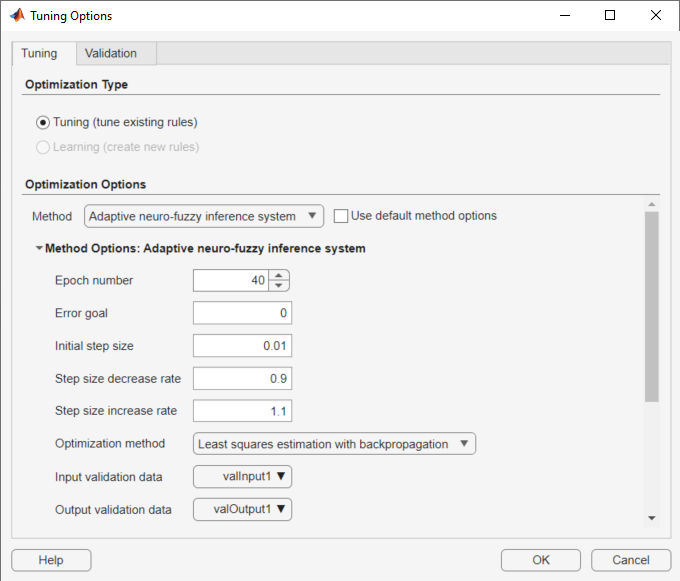
Task: Decrease Epoch number with down arrow
Action: 279,285
